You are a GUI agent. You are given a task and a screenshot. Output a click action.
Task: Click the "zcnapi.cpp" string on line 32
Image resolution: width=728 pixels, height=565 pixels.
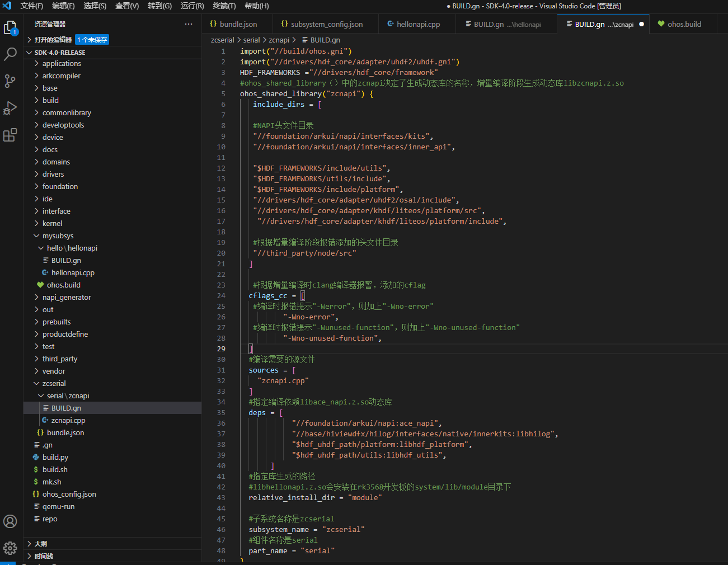coord(283,380)
